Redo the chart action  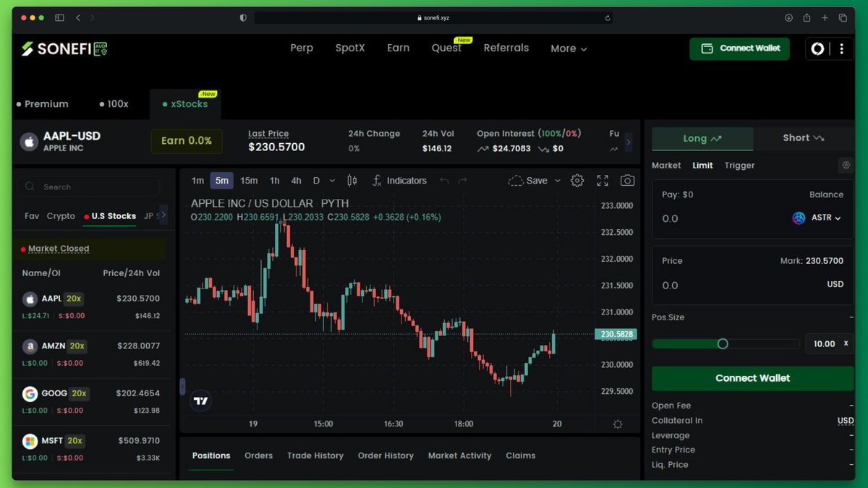[463, 181]
